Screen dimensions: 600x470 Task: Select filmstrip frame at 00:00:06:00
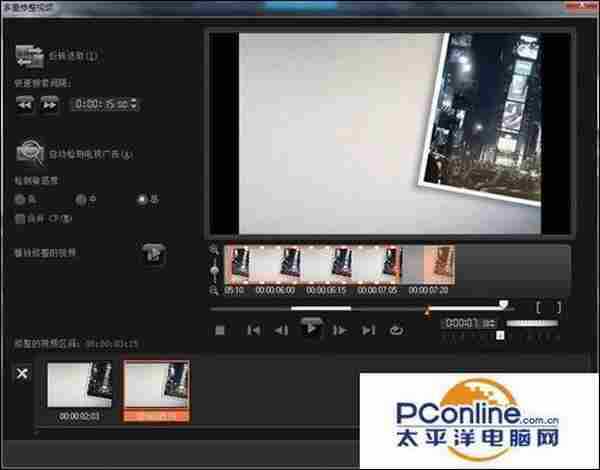(x=277, y=266)
